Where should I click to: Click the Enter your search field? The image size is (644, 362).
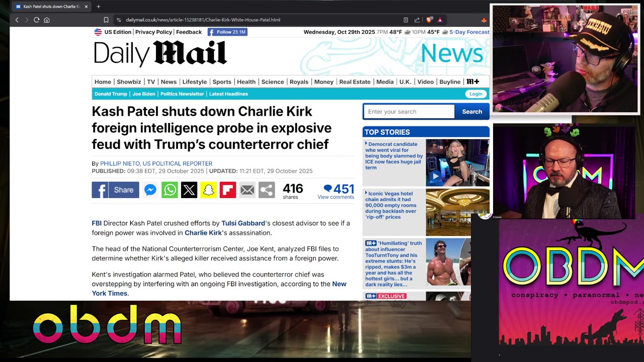(409, 112)
